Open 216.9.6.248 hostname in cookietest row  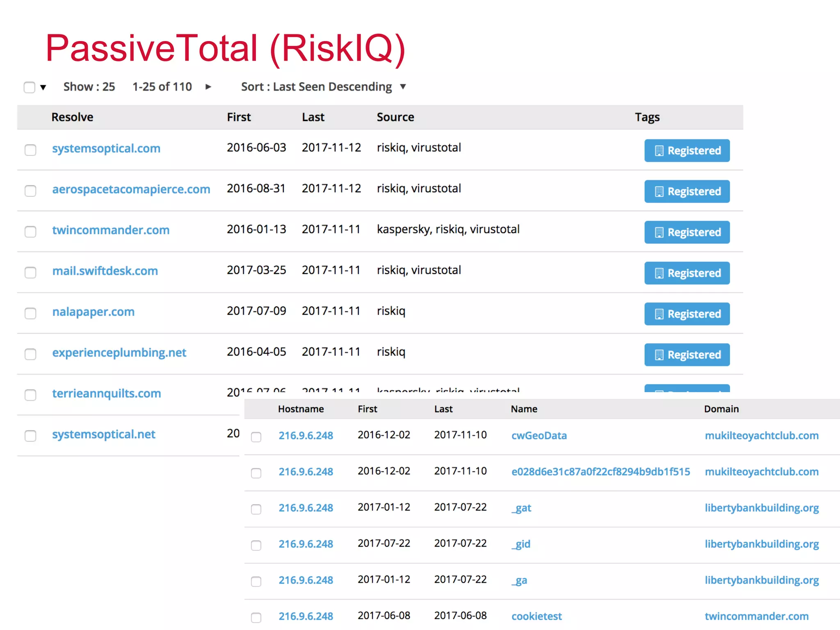306,616
